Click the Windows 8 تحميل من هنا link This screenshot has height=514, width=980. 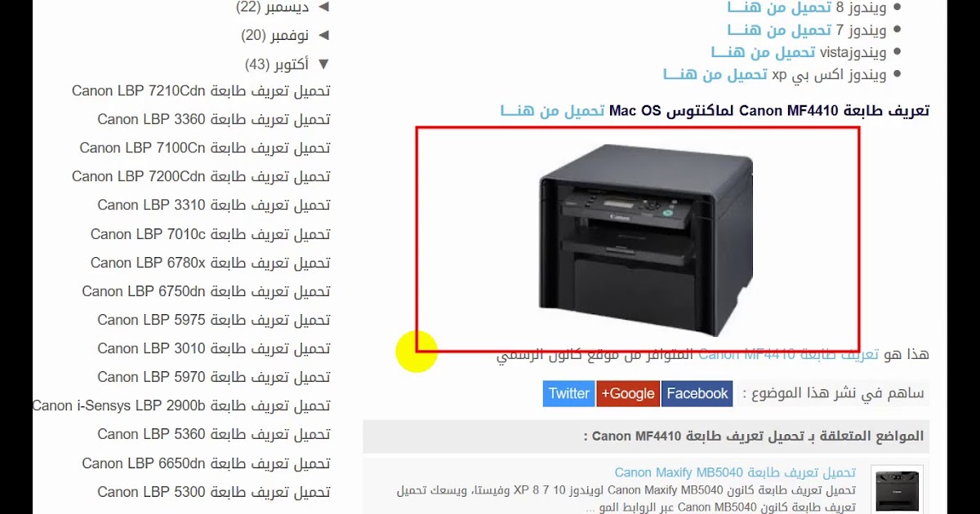pos(779,7)
